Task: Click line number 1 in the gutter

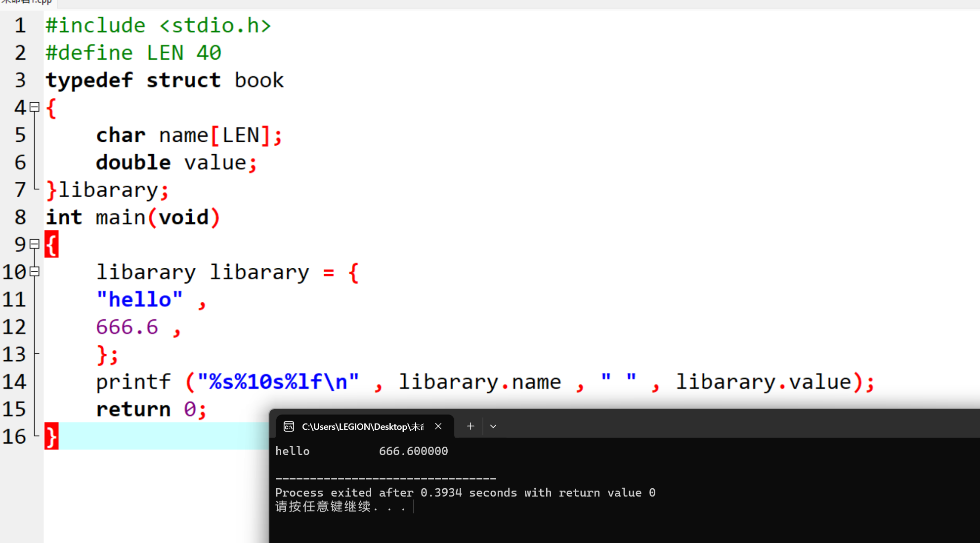Action: (x=20, y=25)
